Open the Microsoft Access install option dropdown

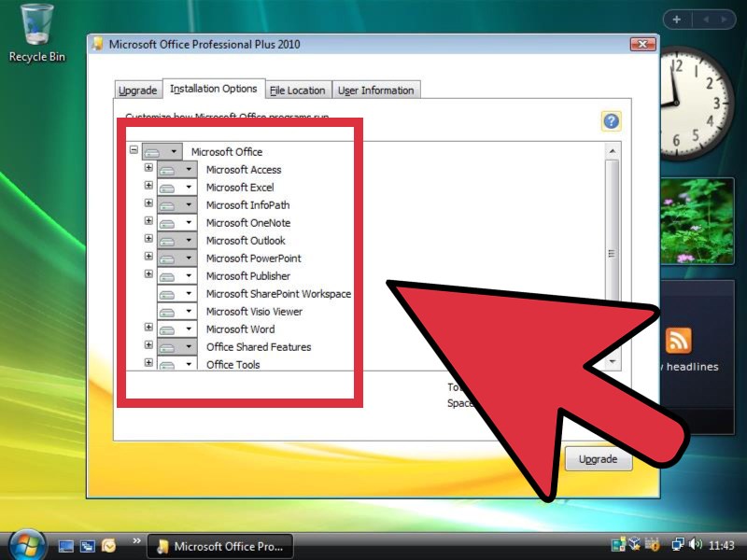[x=177, y=170]
